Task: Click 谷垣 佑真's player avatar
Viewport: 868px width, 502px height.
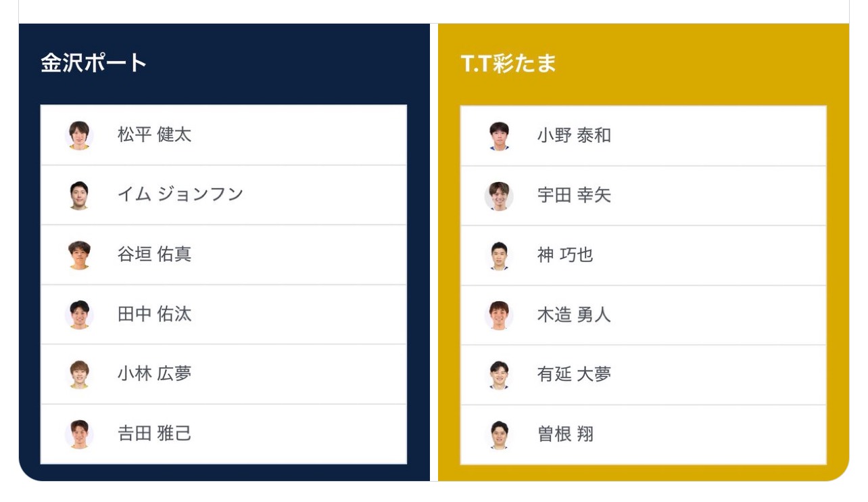Action: coord(79,255)
